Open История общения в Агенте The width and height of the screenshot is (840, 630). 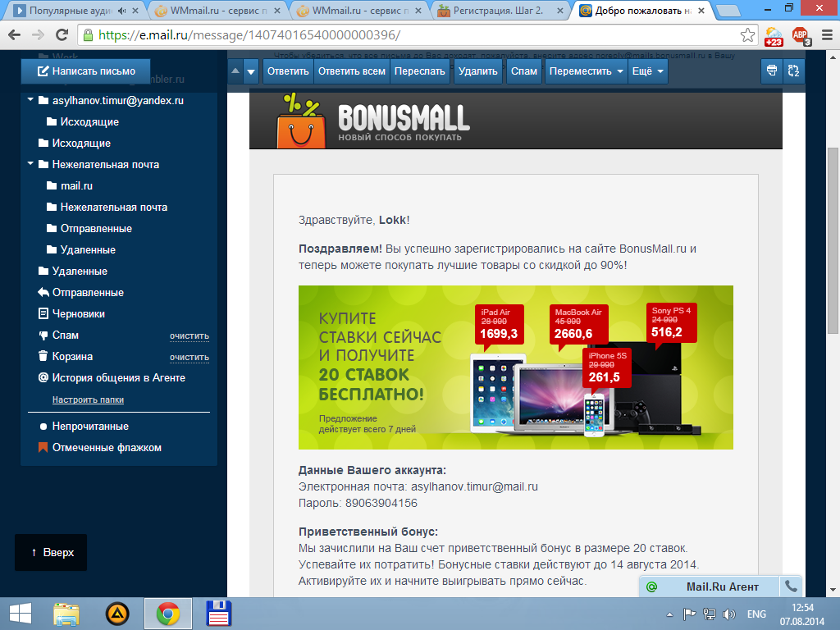tap(118, 377)
